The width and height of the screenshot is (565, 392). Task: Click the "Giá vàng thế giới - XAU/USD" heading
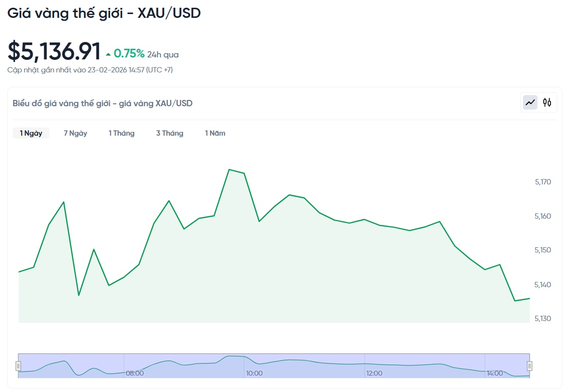tap(104, 13)
